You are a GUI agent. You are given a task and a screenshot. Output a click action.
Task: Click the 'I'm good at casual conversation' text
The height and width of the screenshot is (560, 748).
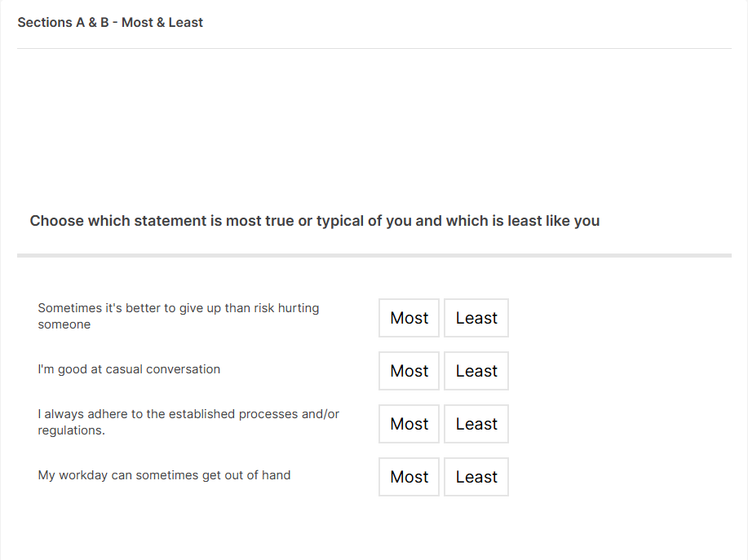[129, 369]
